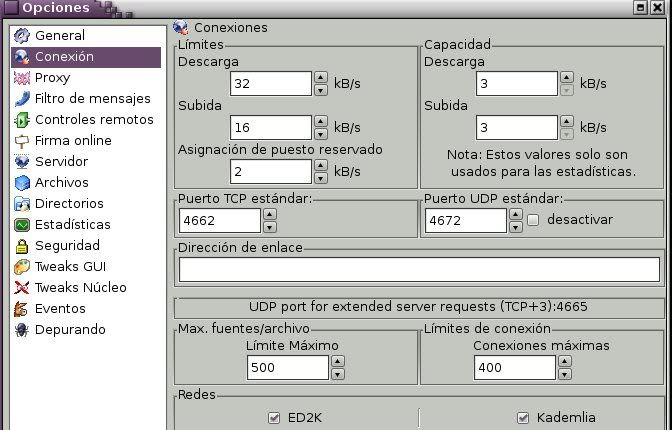Decrease TCP port number with down arrow
672x430 pixels.
click(x=270, y=227)
